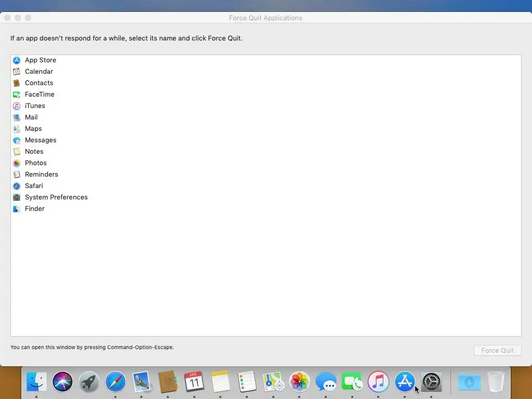
Task: Click the Finder icon in the list
Action: coord(17,209)
